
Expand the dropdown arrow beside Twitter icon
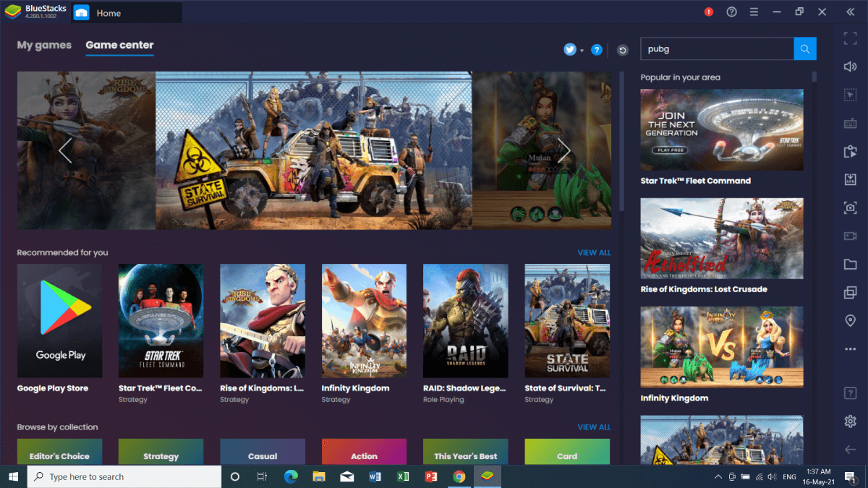point(582,51)
